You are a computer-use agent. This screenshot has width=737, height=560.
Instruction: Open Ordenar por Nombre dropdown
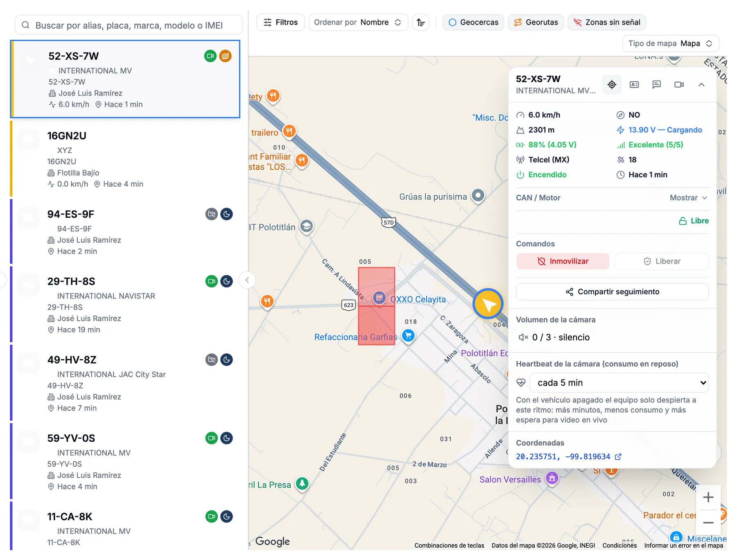(x=358, y=23)
